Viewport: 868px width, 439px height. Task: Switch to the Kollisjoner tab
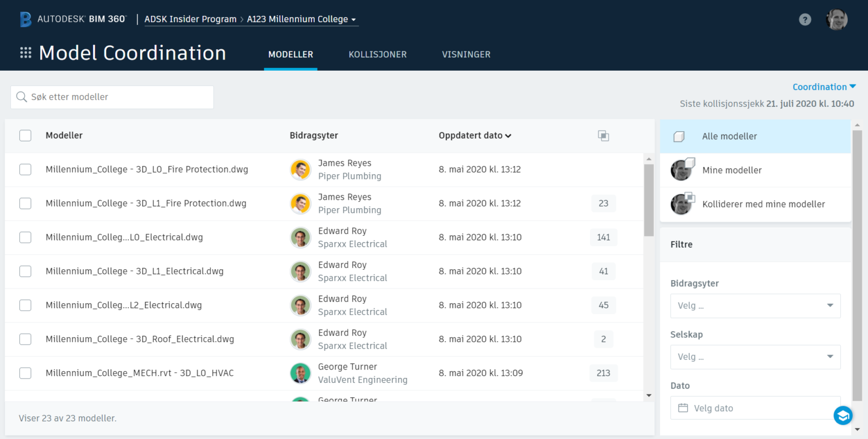click(x=377, y=55)
